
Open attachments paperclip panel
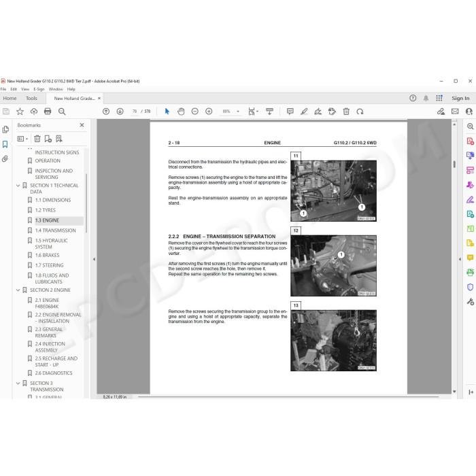5,158
